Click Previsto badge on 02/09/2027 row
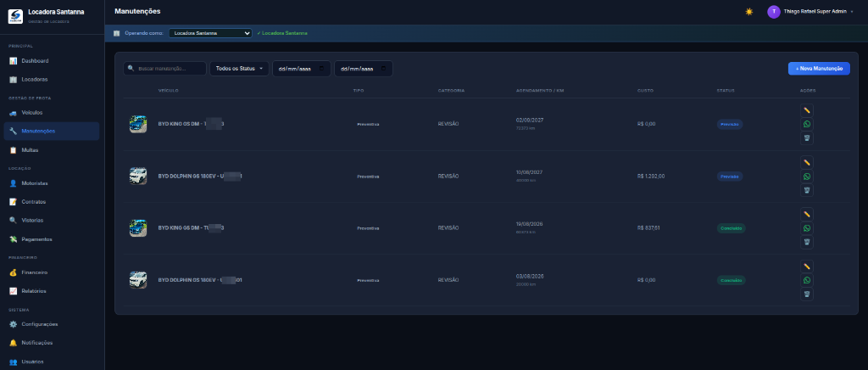Viewport: 868px width, 370px height. coord(730,124)
